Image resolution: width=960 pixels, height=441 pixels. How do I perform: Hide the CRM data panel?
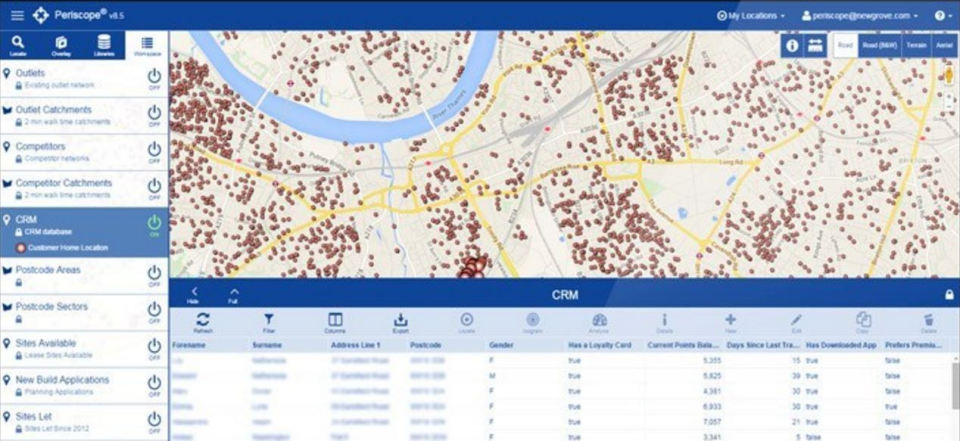click(x=195, y=295)
